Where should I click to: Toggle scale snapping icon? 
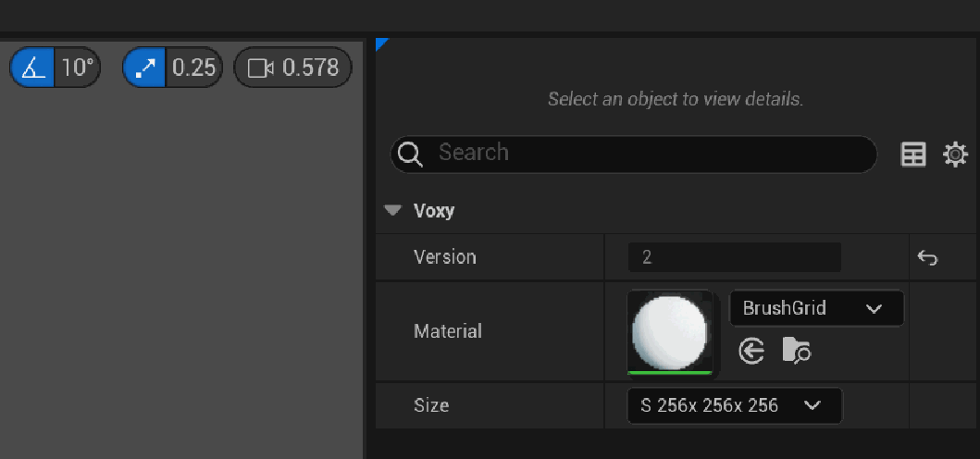coord(145,68)
